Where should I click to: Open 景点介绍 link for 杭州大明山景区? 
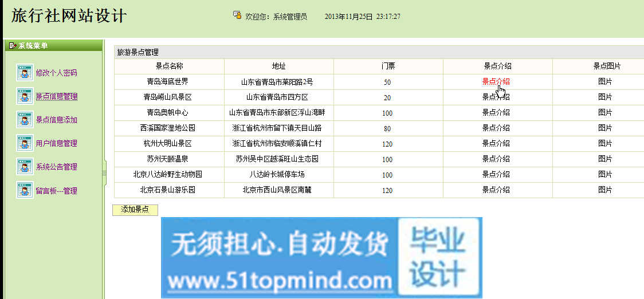tap(496, 144)
